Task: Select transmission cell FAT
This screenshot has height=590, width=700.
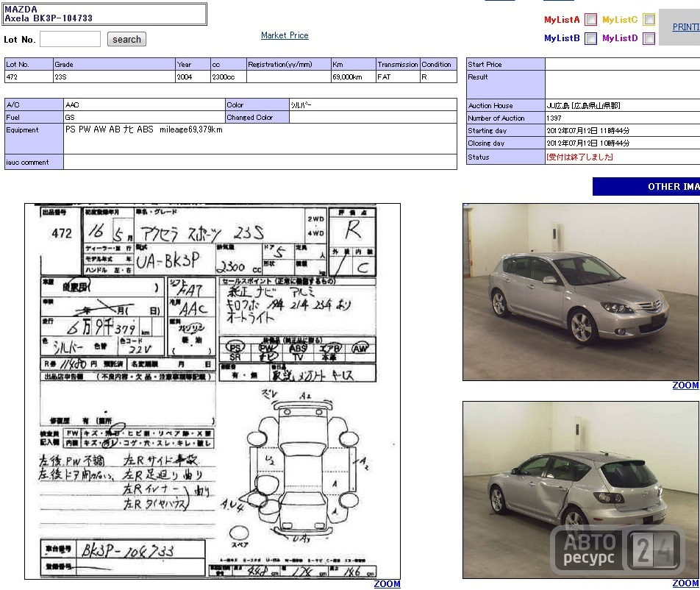Action: pos(398,77)
